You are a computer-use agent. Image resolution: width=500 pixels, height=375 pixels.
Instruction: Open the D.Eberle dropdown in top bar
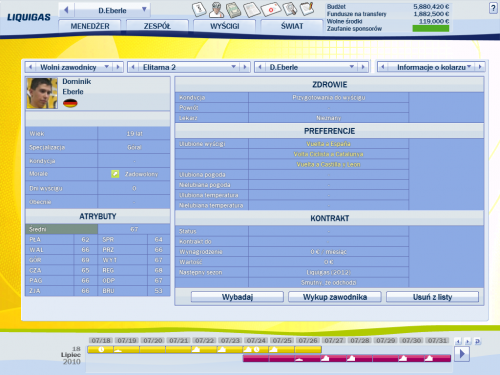(x=144, y=9)
